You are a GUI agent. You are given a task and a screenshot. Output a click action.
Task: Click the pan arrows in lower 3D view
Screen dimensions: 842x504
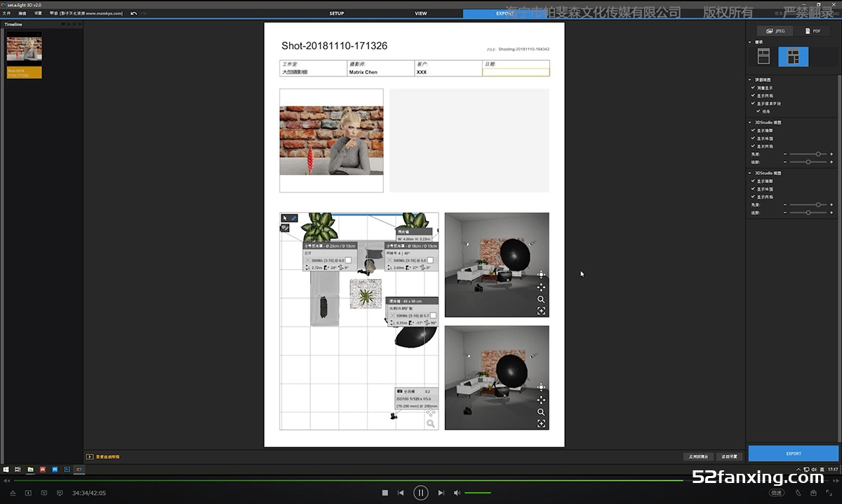541,400
